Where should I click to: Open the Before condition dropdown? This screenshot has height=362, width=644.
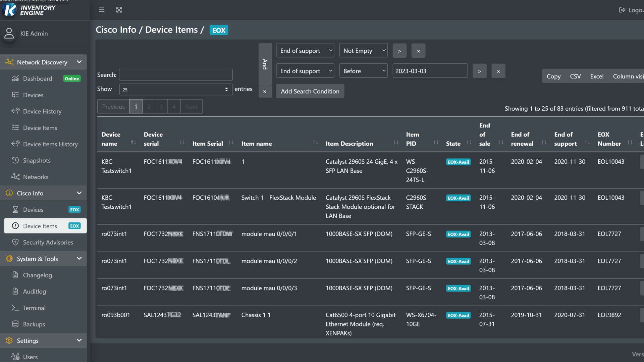pyautogui.click(x=364, y=71)
